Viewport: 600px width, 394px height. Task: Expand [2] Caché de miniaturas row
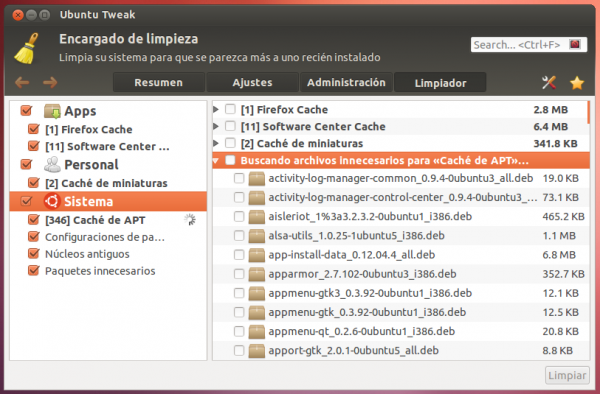click(x=216, y=143)
